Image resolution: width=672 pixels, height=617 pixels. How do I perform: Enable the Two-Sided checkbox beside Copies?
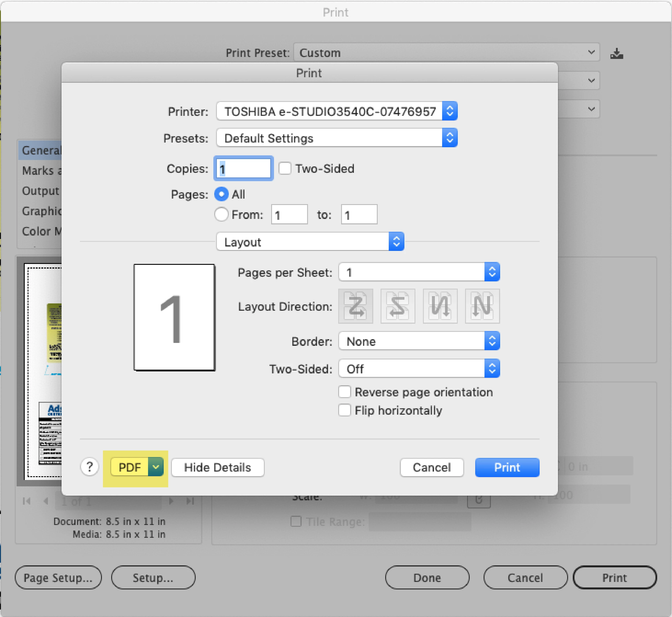(x=285, y=169)
